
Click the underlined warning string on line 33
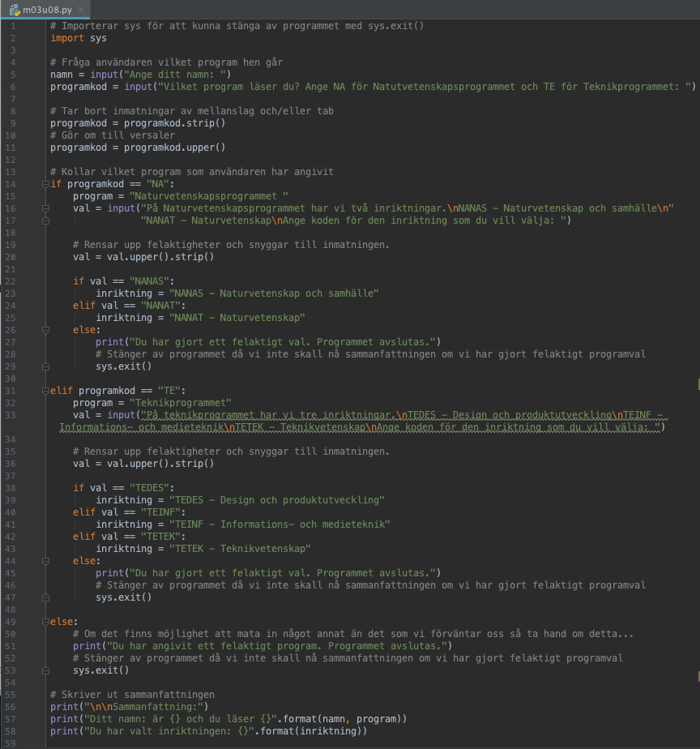pyautogui.click(x=365, y=415)
